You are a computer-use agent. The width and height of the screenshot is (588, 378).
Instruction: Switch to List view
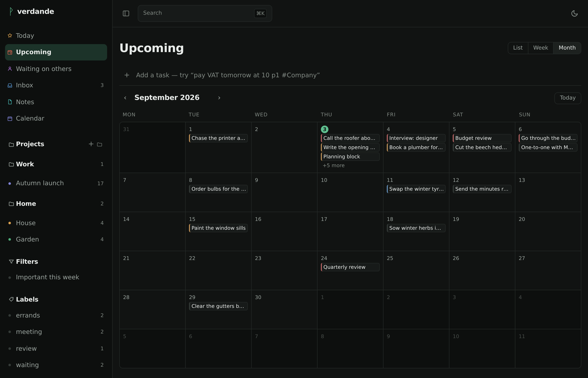coord(518,48)
